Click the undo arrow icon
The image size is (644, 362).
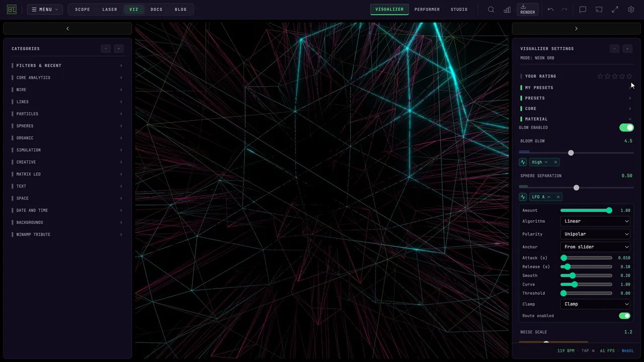(550, 10)
